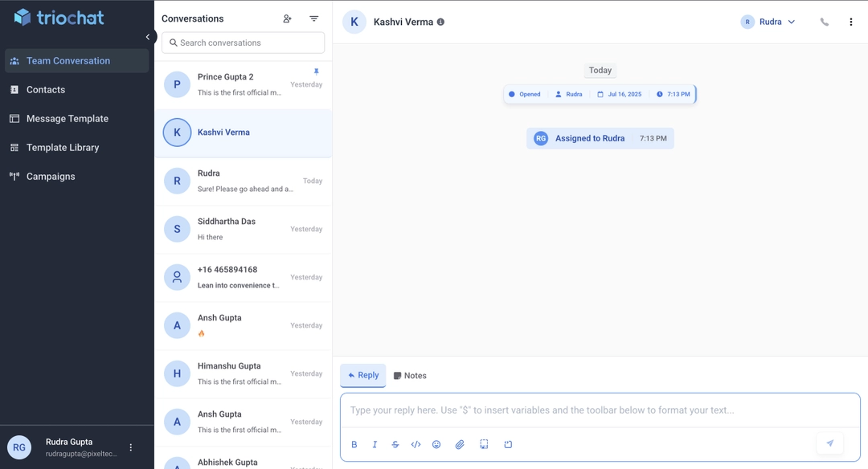Click the attachment paperclip icon
This screenshot has width=868, height=469.
460,444
